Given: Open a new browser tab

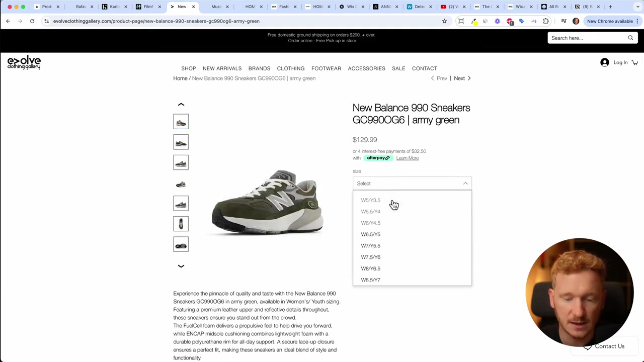Looking at the screenshot, I should point(610,7).
